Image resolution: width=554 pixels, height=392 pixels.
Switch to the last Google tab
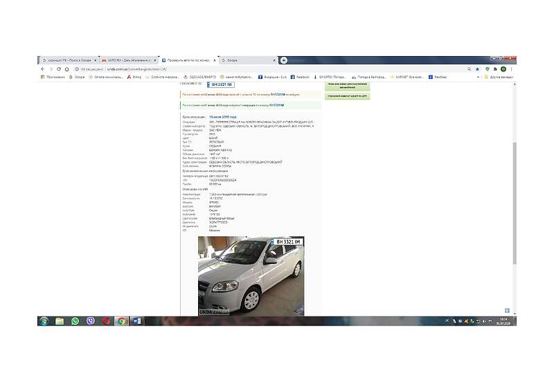click(248, 60)
